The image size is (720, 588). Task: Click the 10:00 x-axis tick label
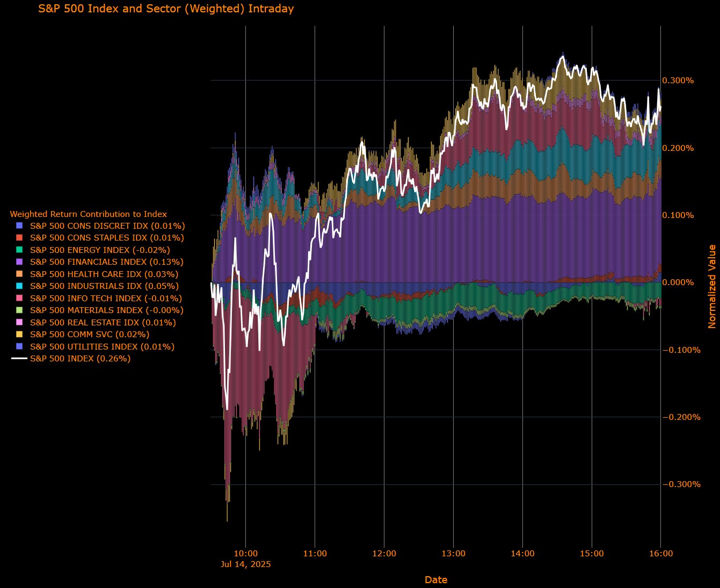[246, 554]
